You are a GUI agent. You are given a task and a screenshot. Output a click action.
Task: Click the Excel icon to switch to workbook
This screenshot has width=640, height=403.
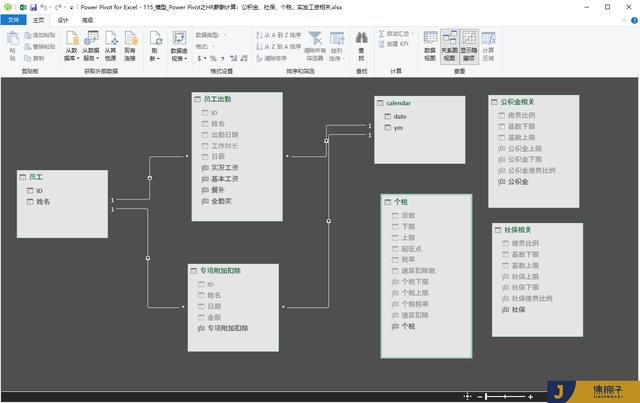pyautogui.click(x=23, y=7)
